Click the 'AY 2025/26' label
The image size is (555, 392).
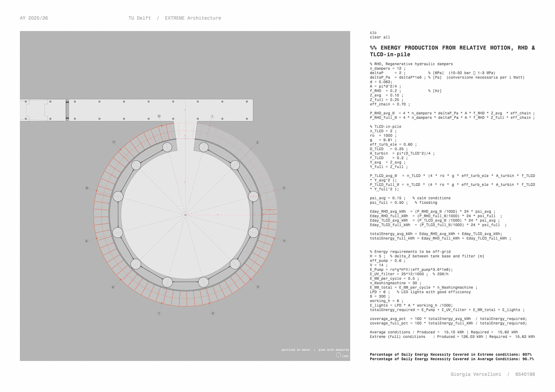coord(34,18)
